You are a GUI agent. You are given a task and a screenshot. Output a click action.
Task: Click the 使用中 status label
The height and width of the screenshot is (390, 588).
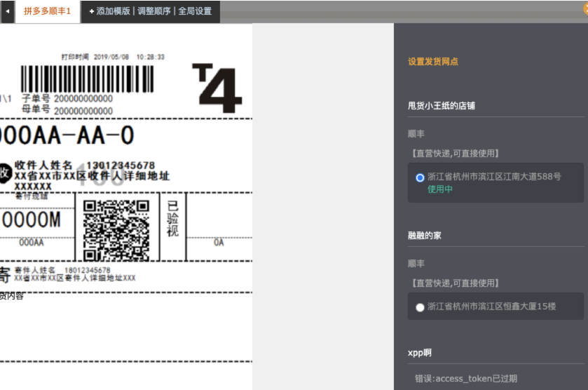(440, 189)
